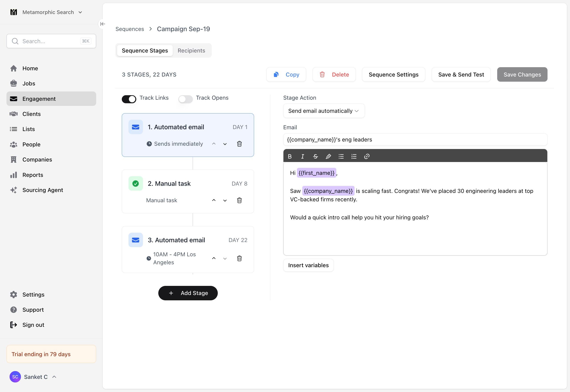Click the insert link icon
The height and width of the screenshot is (392, 570).
[x=366, y=156]
